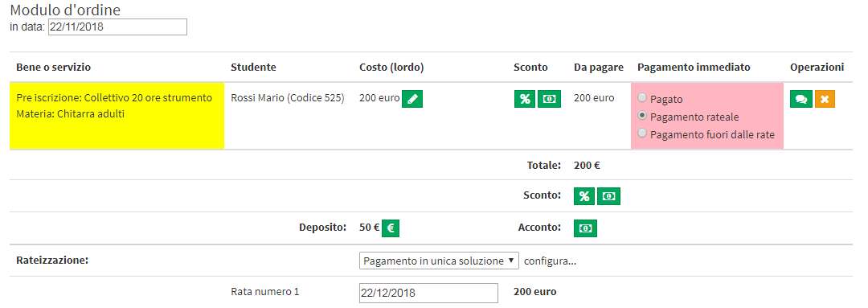Apply cash-amount discount on the total
The height and width of the screenshot is (308, 868).
tap(609, 196)
